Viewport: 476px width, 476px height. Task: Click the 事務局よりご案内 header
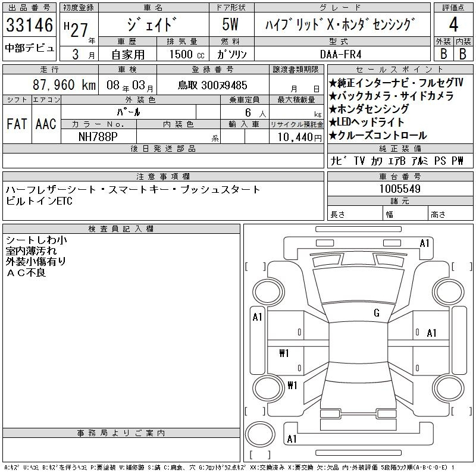pos(121,433)
